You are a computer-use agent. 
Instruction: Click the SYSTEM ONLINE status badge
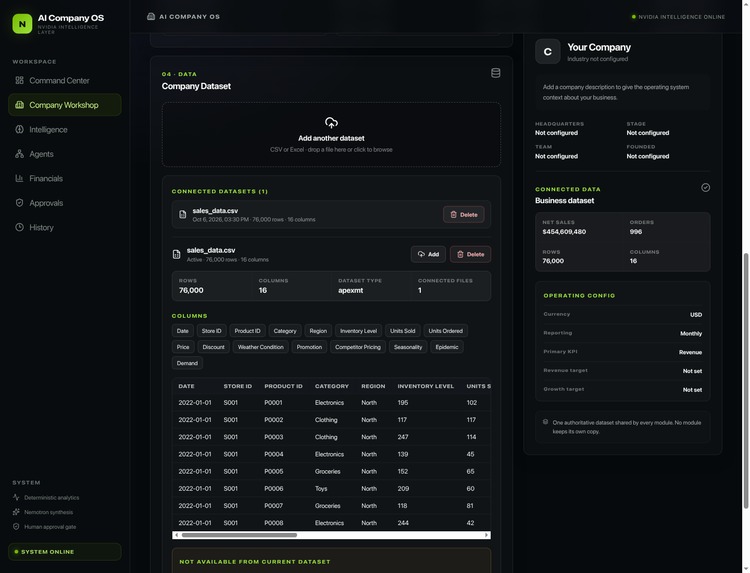[65, 551]
